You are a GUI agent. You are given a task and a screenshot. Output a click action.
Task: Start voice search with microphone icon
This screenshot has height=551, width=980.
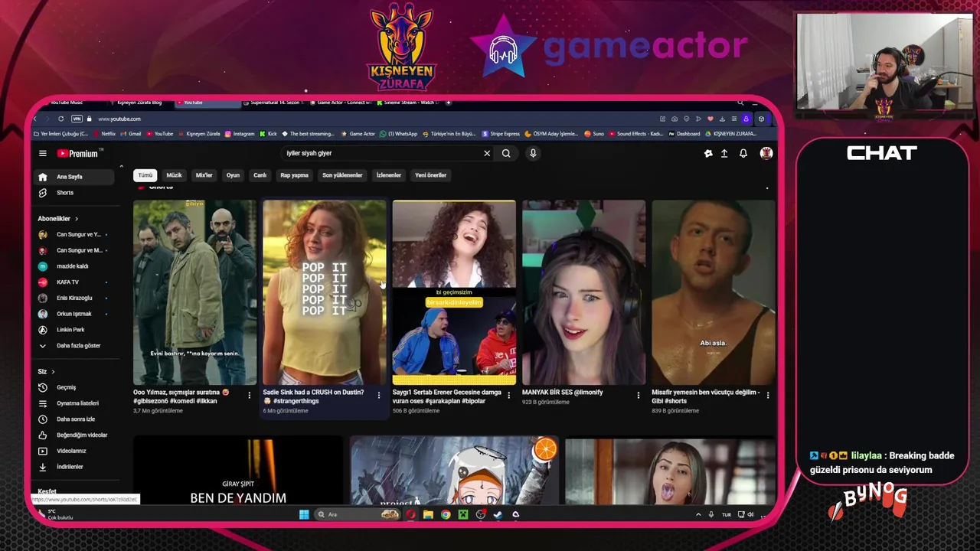coord(533,153)
